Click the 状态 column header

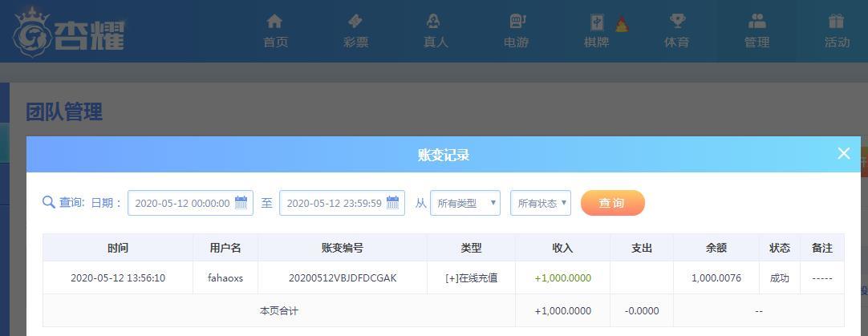780,248
